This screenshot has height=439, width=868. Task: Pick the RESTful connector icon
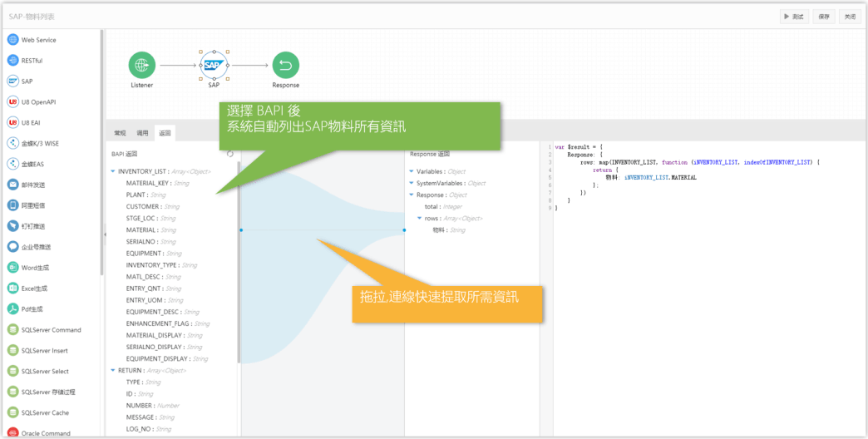[x=12, y=61]
